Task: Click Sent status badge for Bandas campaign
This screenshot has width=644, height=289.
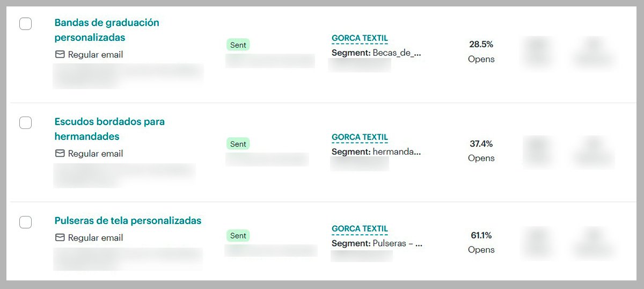Action: pos(238,45)
